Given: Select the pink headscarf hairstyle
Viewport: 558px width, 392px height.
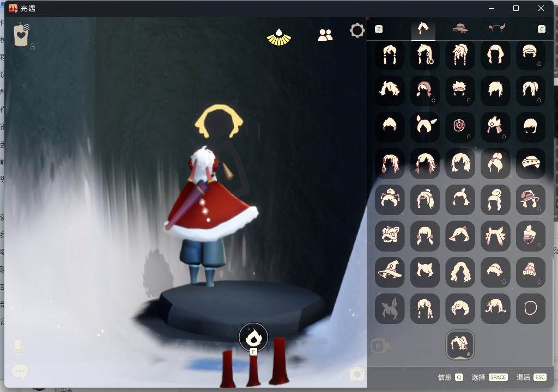Looking at the screenshot, I should click(425, 90).
